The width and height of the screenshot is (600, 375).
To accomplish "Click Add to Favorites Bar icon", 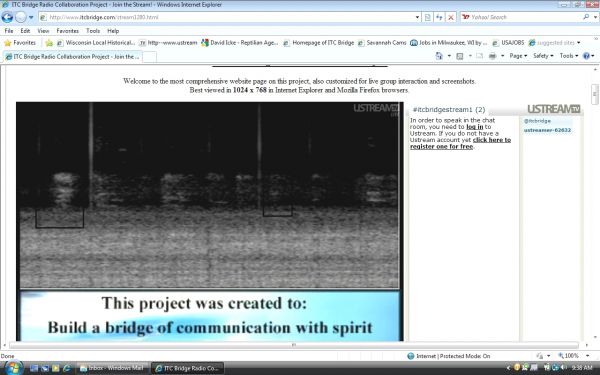I will tap(49, 43).
